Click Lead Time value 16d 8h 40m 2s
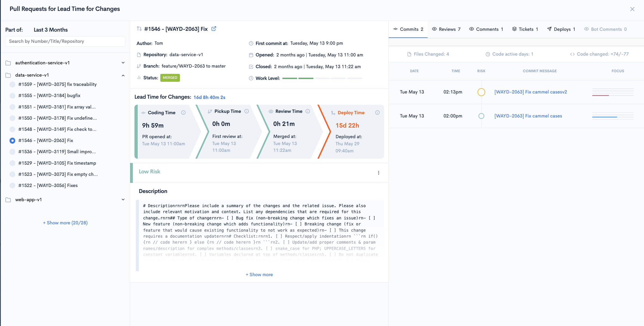The height and width of the screenshot is (326, 644). click(209, 97)
